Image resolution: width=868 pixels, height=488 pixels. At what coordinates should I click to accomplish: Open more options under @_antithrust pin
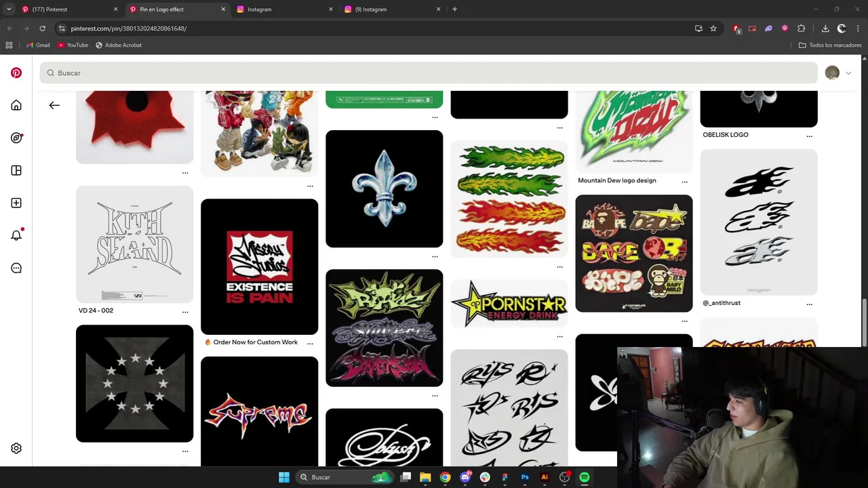tap(809, 304)
